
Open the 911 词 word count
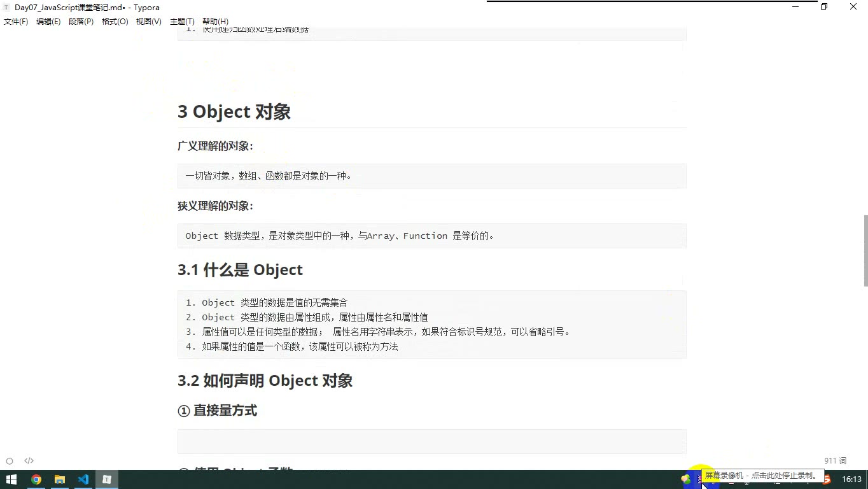click(x=835, y=461)
